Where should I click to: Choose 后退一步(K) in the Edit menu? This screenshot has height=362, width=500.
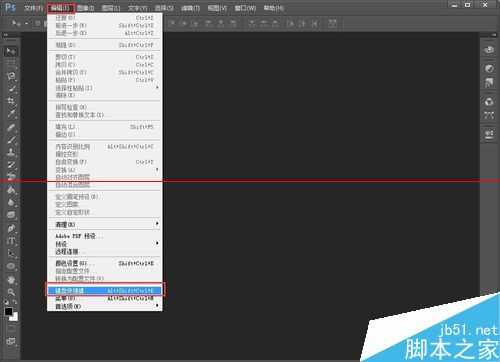[x=105, y=33]
